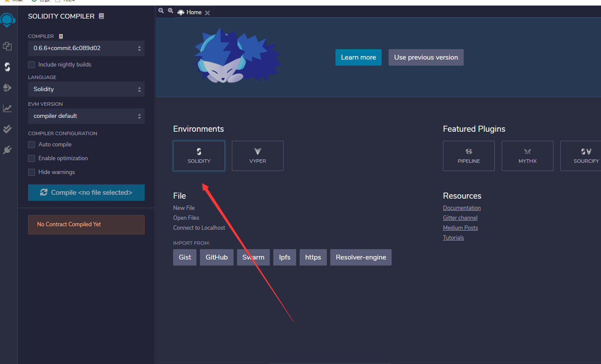Image resolution: width=601 pixels, height=364 pixels.
Task: Open the Tutorials link
Action: tap(453, 238)
